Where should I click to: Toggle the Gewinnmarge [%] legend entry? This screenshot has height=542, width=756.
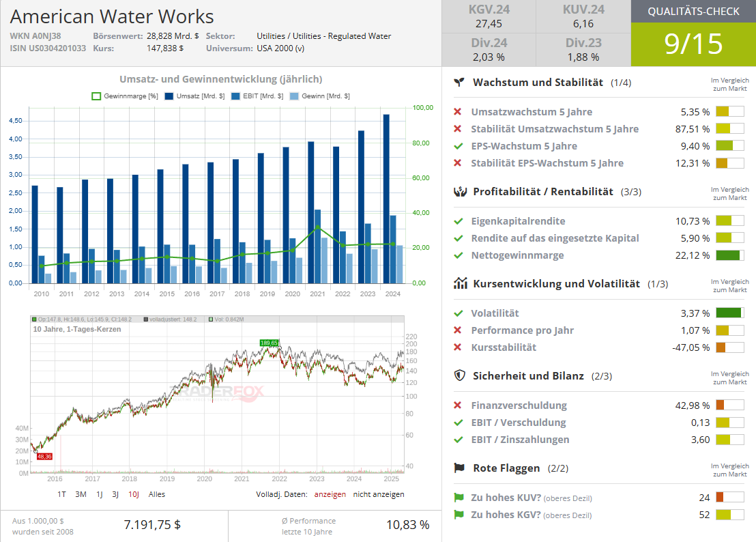[125, 96]
